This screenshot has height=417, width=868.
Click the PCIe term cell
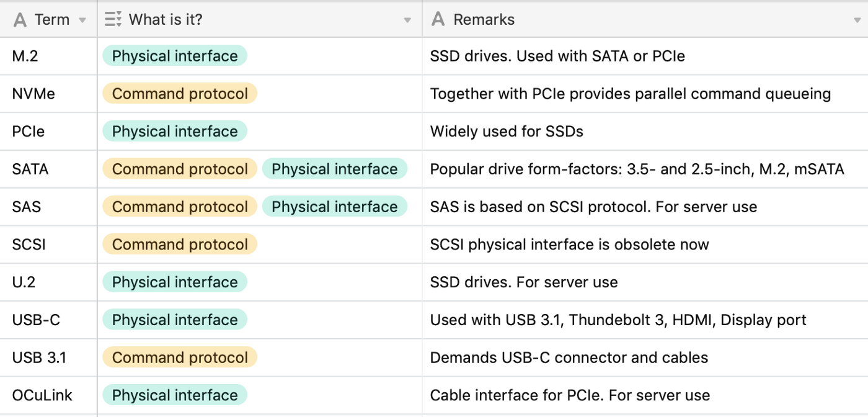29,132
